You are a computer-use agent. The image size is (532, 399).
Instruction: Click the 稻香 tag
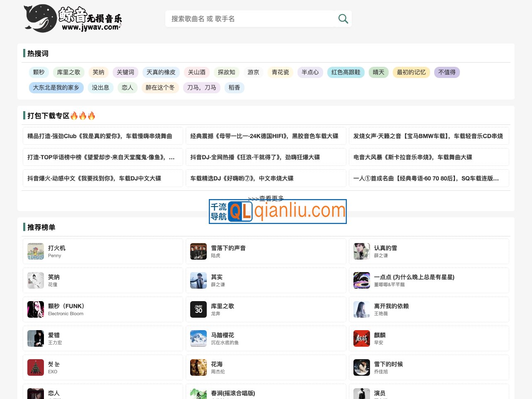[234, 88]
